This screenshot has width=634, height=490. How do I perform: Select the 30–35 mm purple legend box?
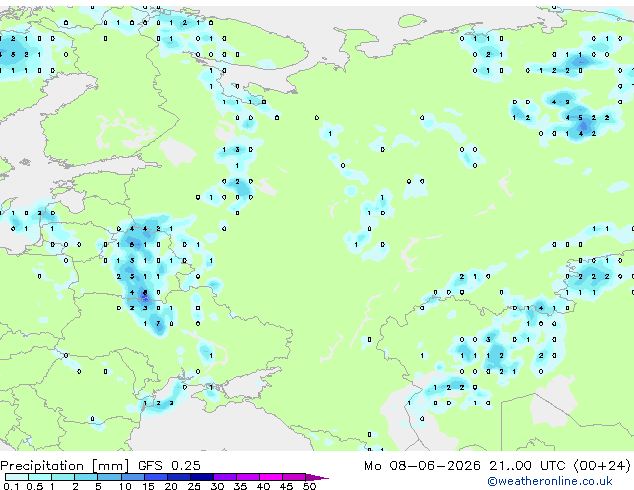coord(224,477)
